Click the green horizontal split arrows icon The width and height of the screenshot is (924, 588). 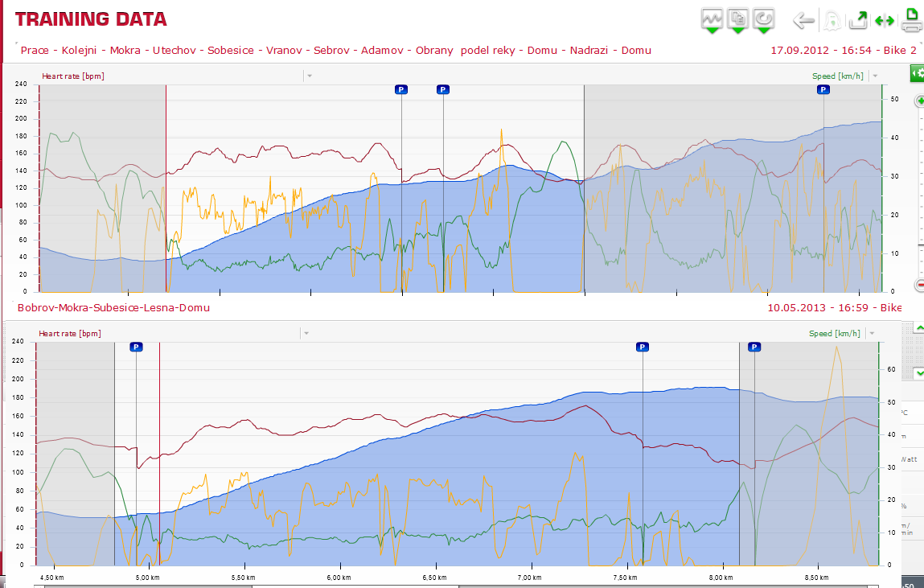tap(885, 21)
